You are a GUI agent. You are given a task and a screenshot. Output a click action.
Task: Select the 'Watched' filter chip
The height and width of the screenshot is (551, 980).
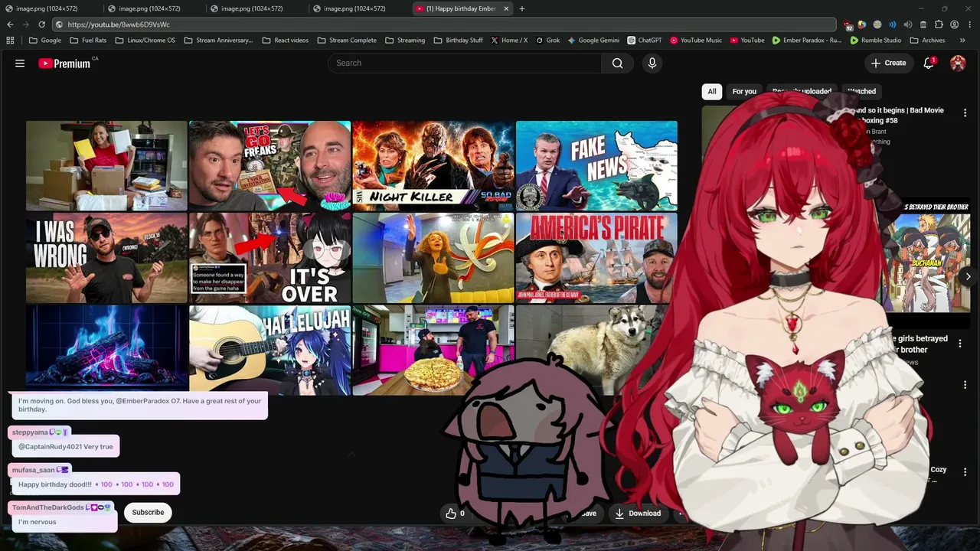point(861,91)
